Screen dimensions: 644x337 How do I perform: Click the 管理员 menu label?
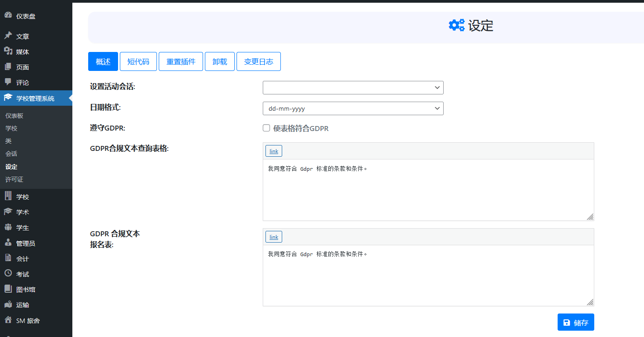pyautogui.click(x=26, y=243)
